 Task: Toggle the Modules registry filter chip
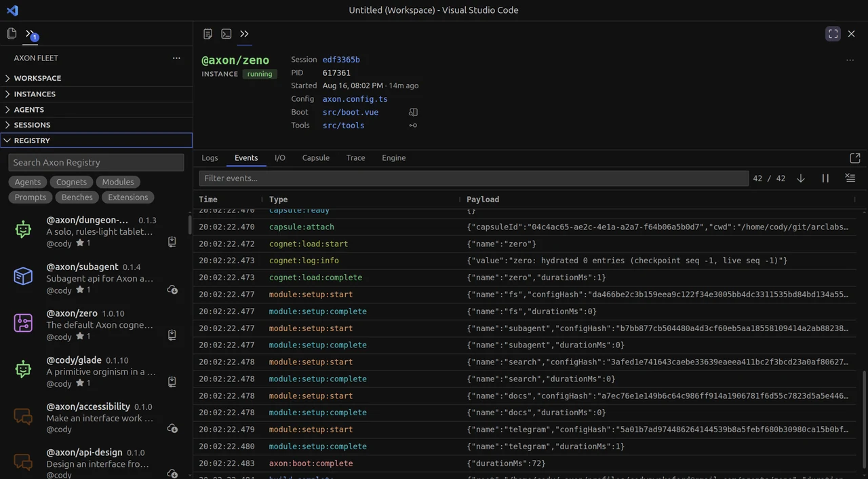tap(118, 182)
